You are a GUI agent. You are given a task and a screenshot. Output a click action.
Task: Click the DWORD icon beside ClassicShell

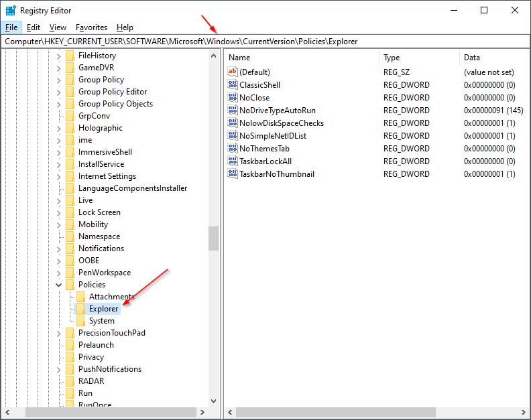(x=233, y=85)
